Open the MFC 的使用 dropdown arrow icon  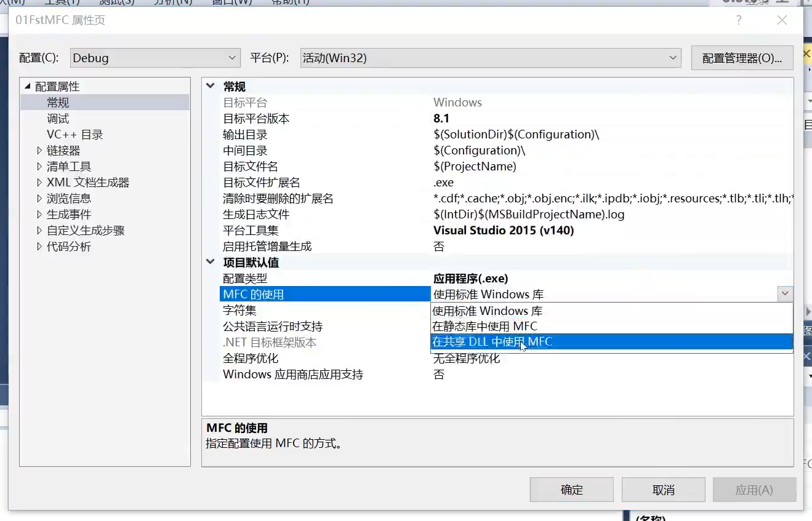tap(785, 293)
